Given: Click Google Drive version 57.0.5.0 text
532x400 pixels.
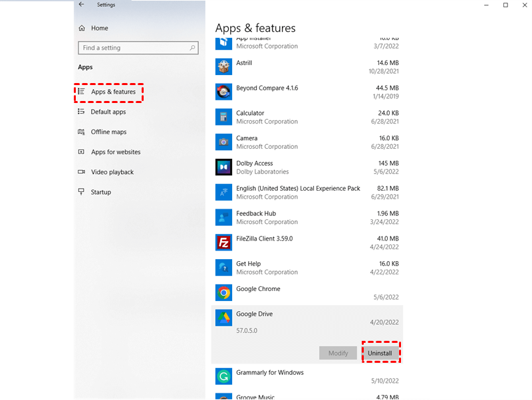Looking at the screenshot, I should point(247,330).
